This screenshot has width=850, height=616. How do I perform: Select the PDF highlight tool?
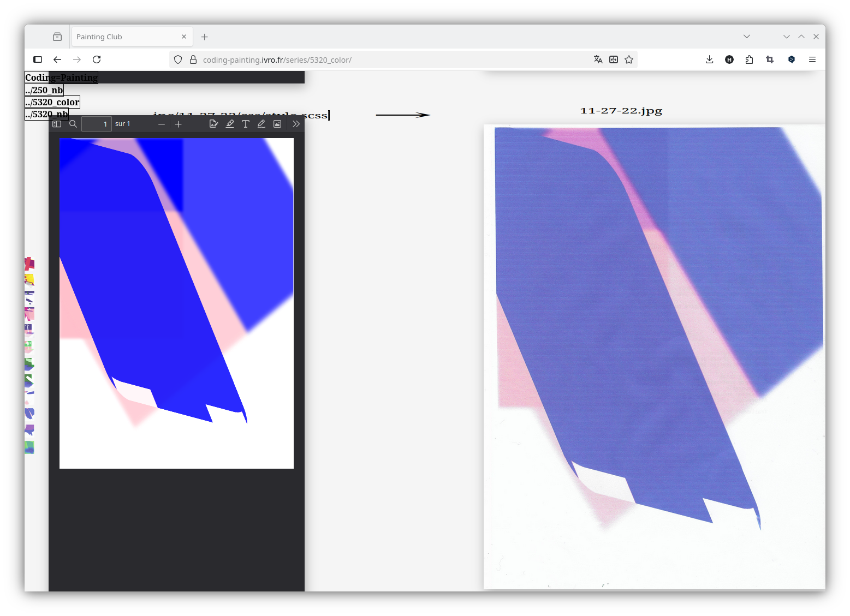click(x=230, y=124)
